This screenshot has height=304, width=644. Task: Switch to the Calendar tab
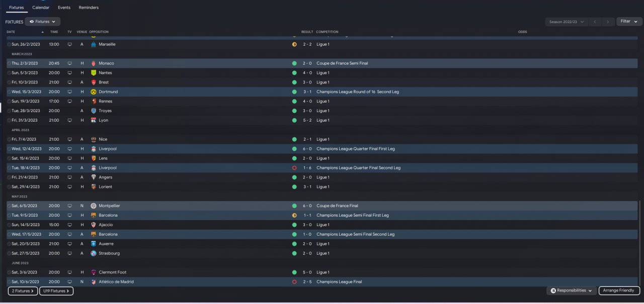coord(41,8)
